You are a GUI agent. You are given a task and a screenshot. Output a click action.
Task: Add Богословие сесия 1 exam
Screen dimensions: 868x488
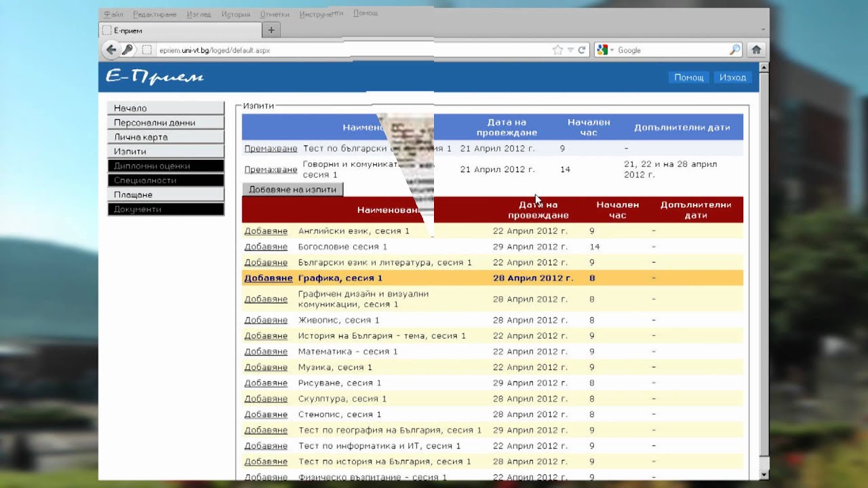pyautogui.click(x=266, y=247)
